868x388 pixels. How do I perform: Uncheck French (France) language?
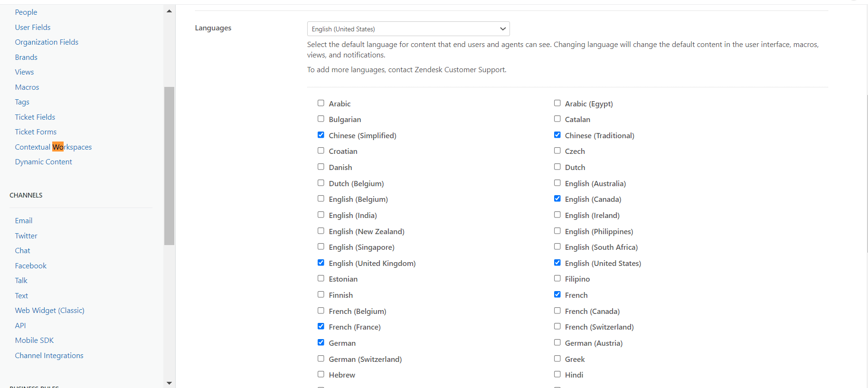pyautogui.click(x=321, y=326)
